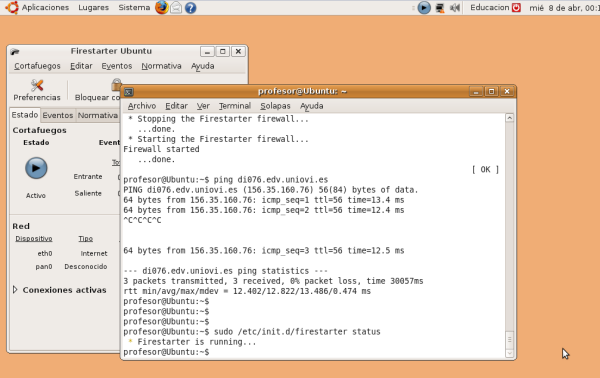This screenshot has width=600, height=378.
Task: Open the Solapas menu in terminal
Action: tap(275, 106)
